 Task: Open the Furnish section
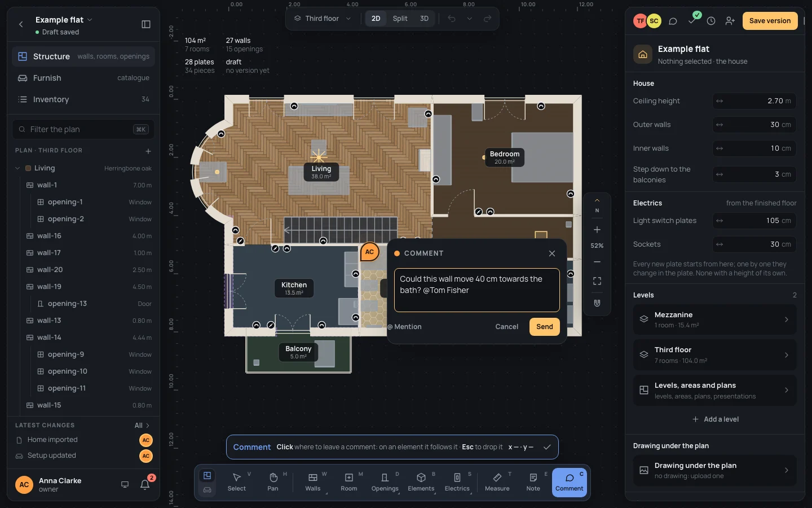tap(83, 78)
